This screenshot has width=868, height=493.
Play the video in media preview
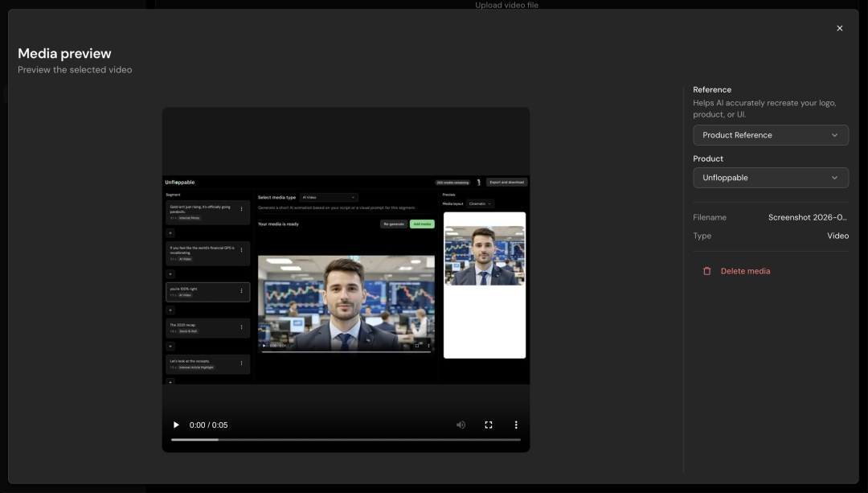(177, 425)
